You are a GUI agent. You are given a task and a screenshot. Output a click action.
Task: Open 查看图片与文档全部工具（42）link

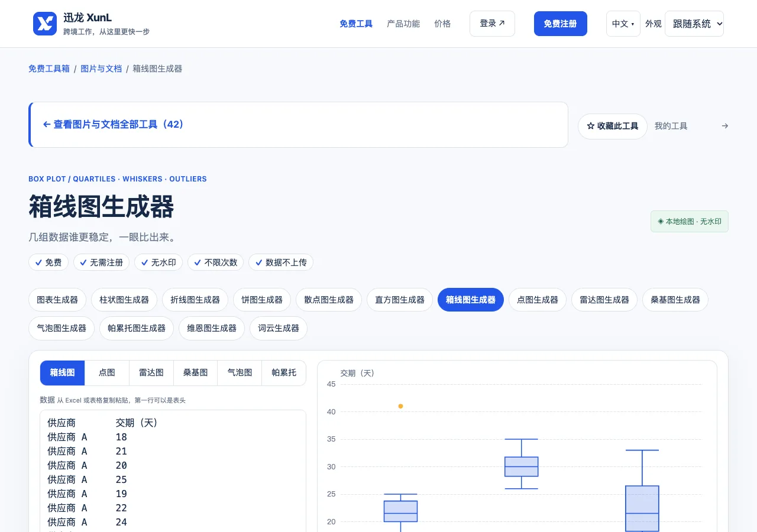(114, 125)
